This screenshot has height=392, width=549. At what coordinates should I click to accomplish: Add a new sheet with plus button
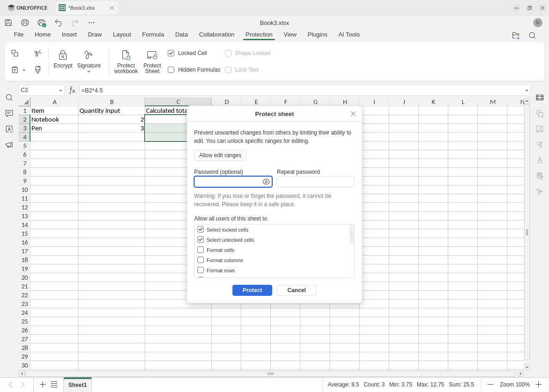pyautogui.click(x=43, y=385)
